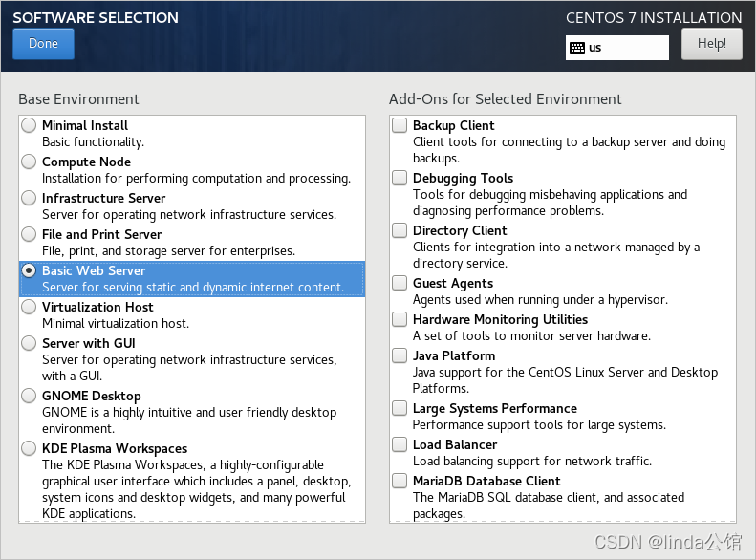
Task: Check the Directory Client add-on
Action: click(x=400, y=230)
